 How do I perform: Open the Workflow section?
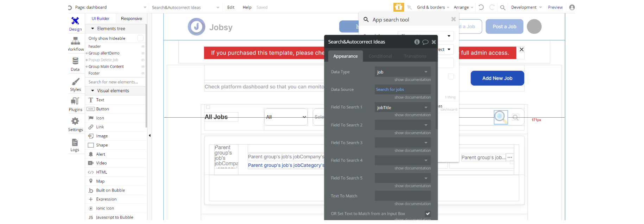click(75, 44)
